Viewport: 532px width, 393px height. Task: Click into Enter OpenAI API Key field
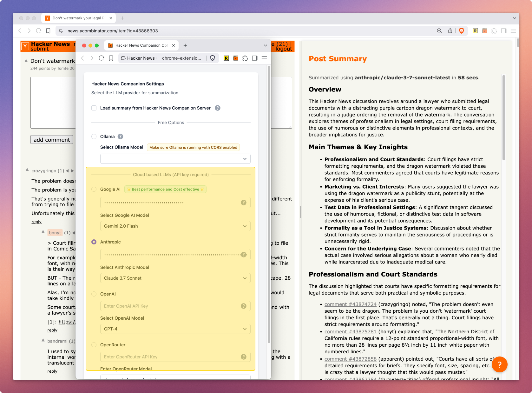click(171, 306)
